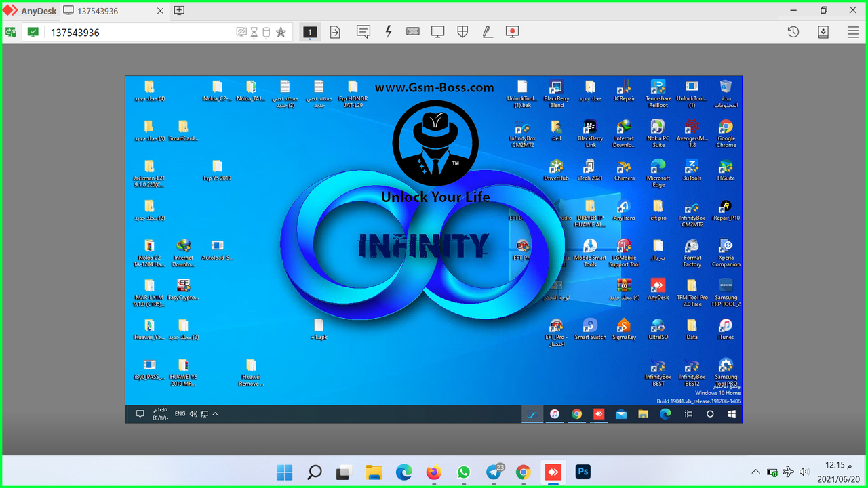Select Format Factory shortcut
Image resolution: width=868 pixels, height=488 pixels.
pos(692,253)
